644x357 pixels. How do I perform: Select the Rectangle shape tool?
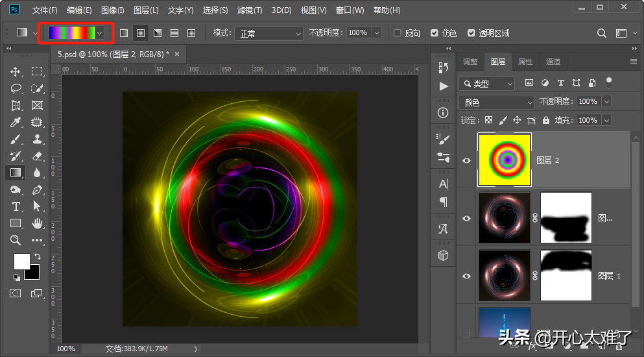coord(16,223)
